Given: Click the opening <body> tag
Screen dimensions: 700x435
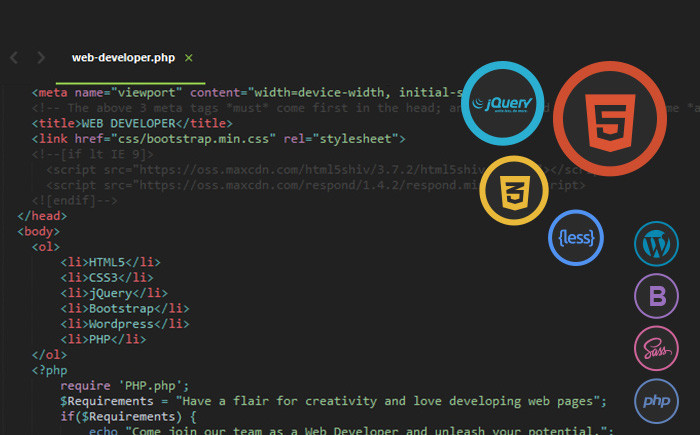Looking at the screenshot, I should (x=38, y=231).
